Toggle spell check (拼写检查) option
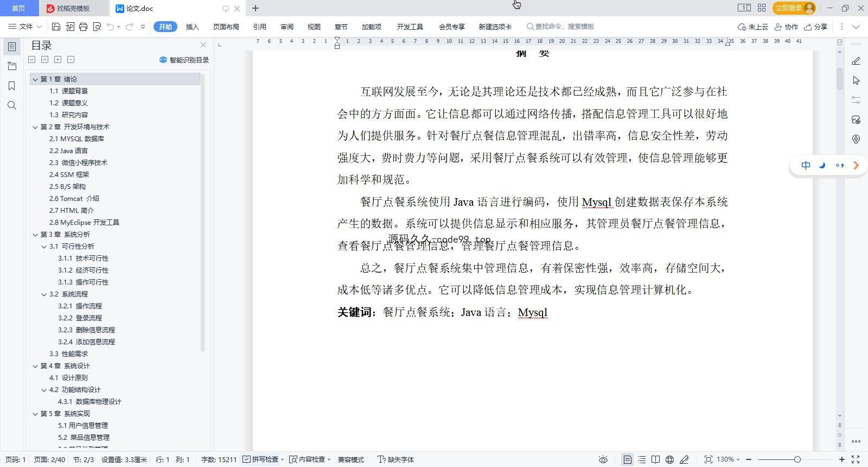Screen dimensions: 868x467 (261, 459)
